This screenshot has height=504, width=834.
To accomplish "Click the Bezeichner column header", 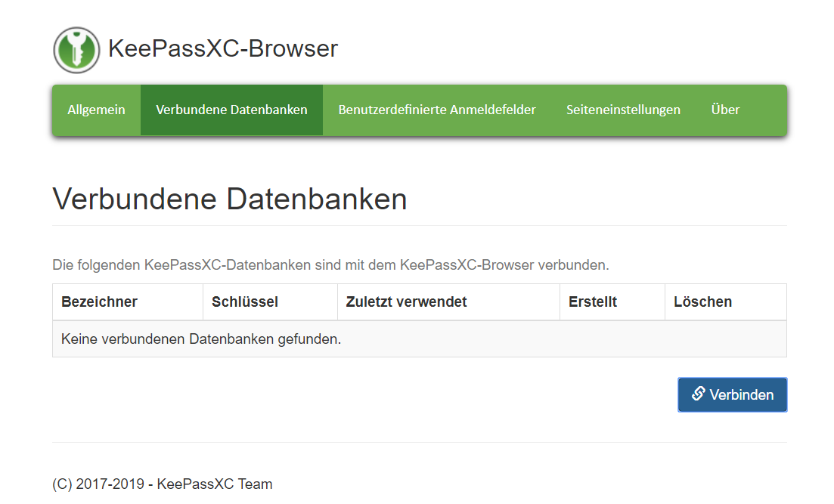I will tap(128, 302).
